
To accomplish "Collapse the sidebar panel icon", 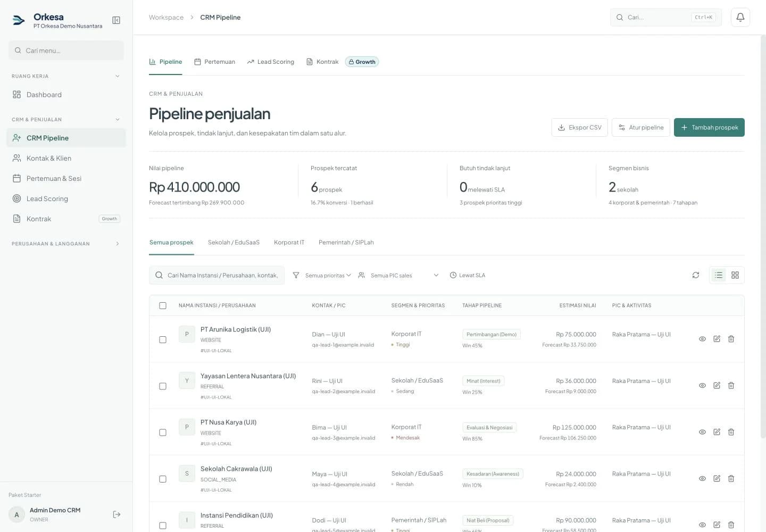I will click(x=116, y=20).
